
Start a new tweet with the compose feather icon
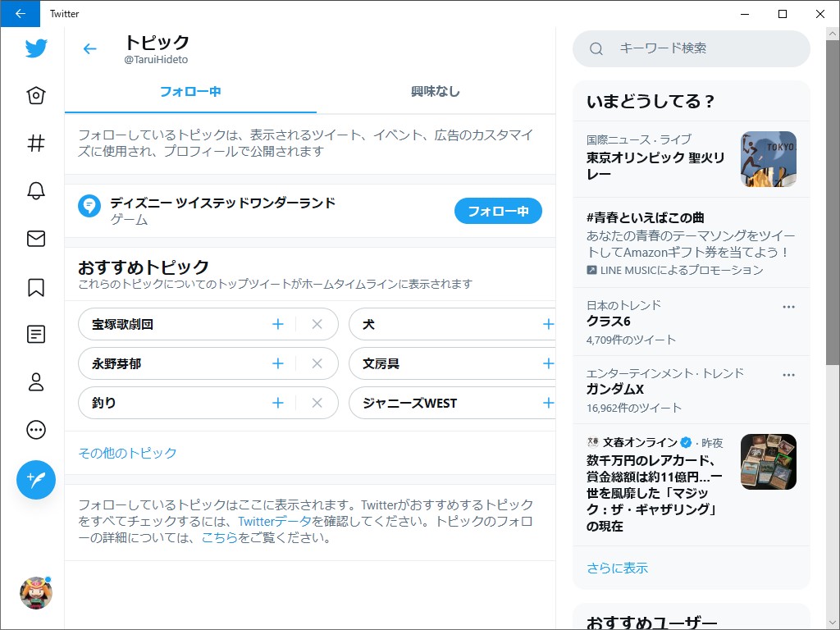click(x=35, y=479)
